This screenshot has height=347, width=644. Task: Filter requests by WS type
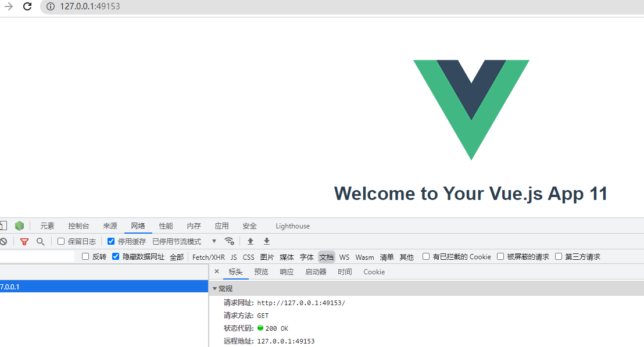344,257
